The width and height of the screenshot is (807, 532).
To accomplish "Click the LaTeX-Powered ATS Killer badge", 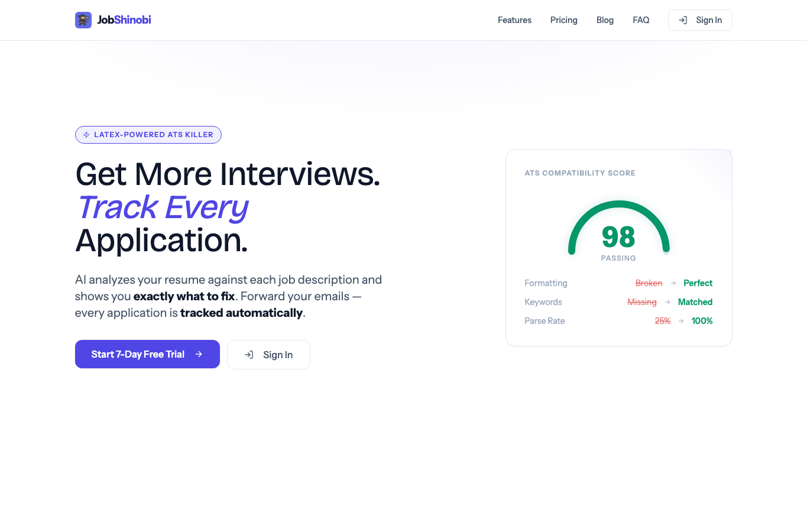I will tap(148, 135).
